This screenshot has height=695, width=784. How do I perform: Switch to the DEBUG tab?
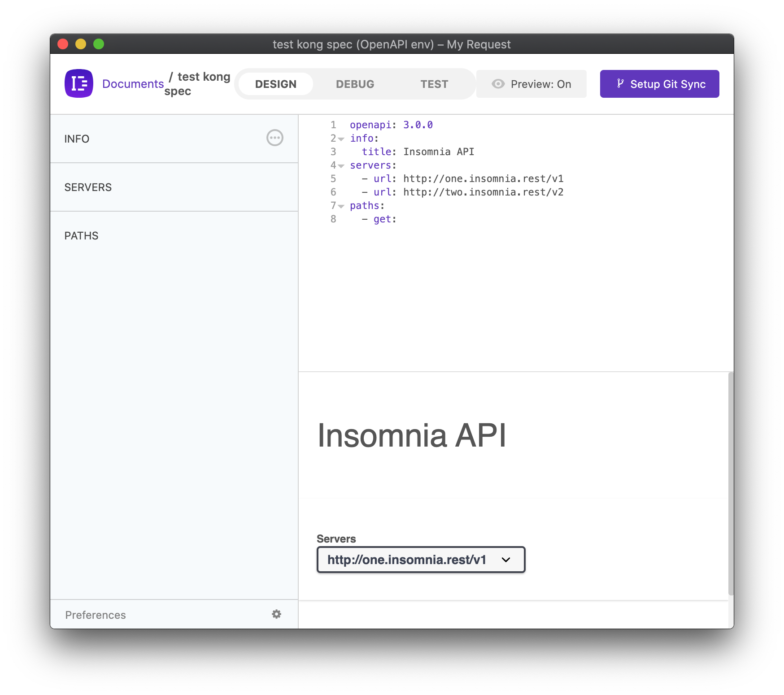pos(355,84)
